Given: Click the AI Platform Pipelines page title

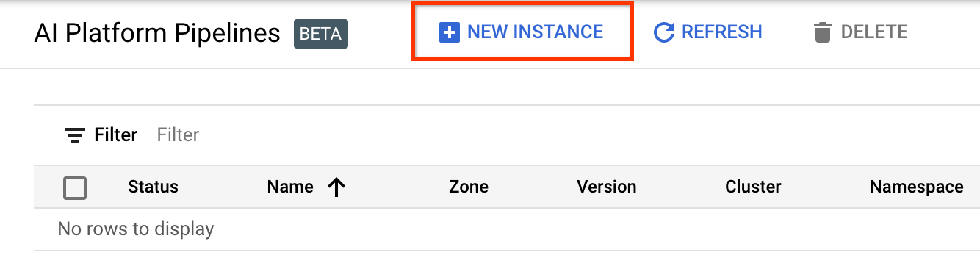Looking at the screenshot, I should coord(157,34).
